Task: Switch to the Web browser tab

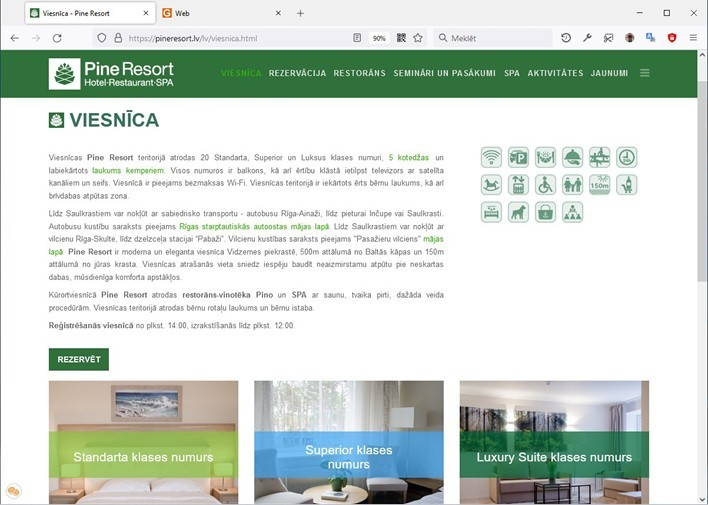Action: pyautogui.click(x=221, y=13)
